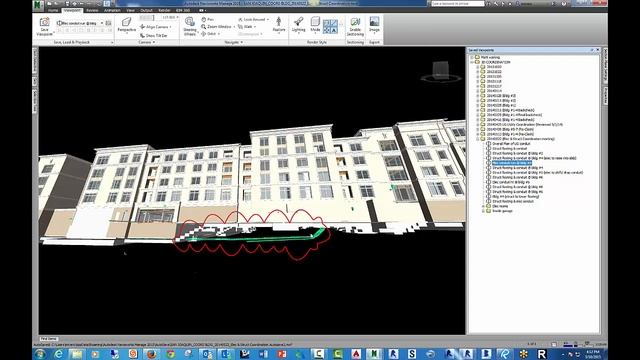This screenshot has width=640, height=360.
Task: Pin the Saved Viewpoints panel auto-hide
Action: coord(592,50)
